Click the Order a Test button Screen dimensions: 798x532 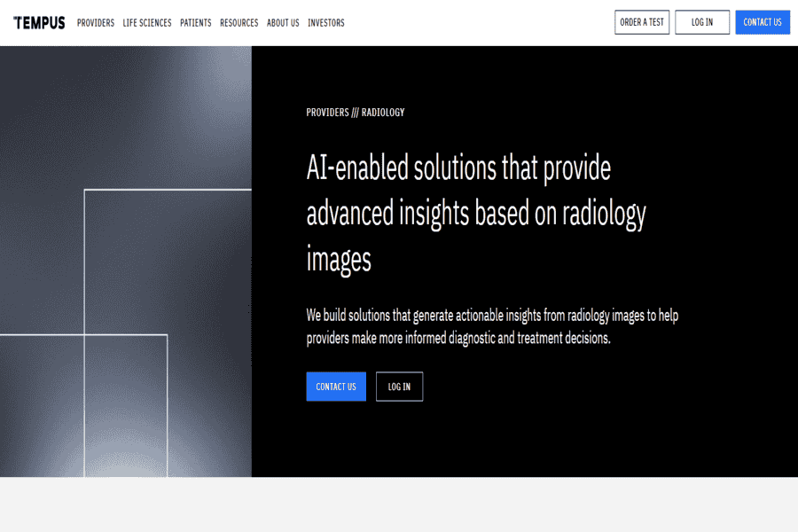pyautogui.click(x=642, y=22)
